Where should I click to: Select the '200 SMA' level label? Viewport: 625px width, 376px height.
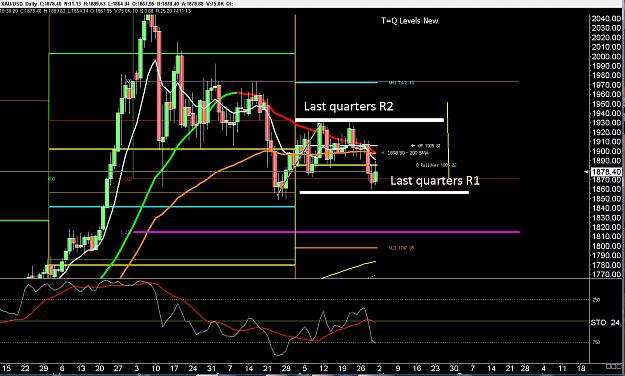[408, 153]
